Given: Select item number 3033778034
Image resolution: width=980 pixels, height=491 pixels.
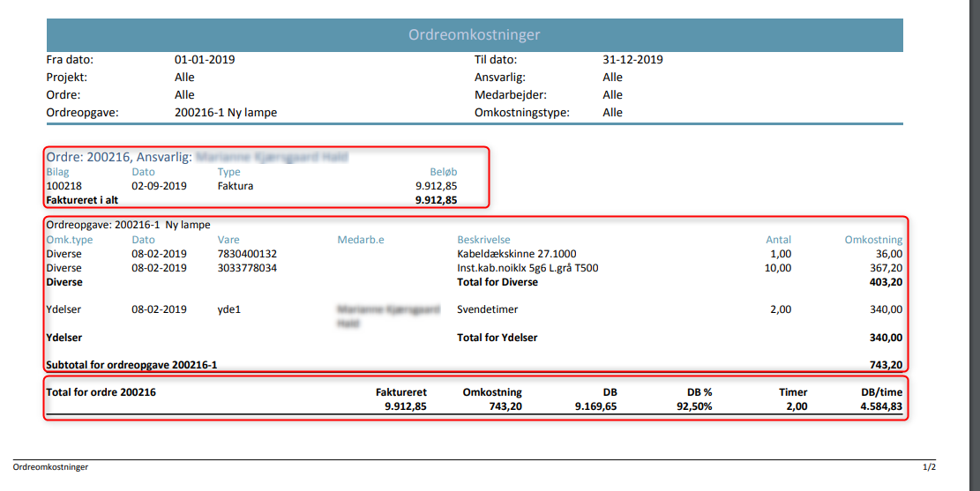Looking at the screenshot, I should [x=247, y=268].
